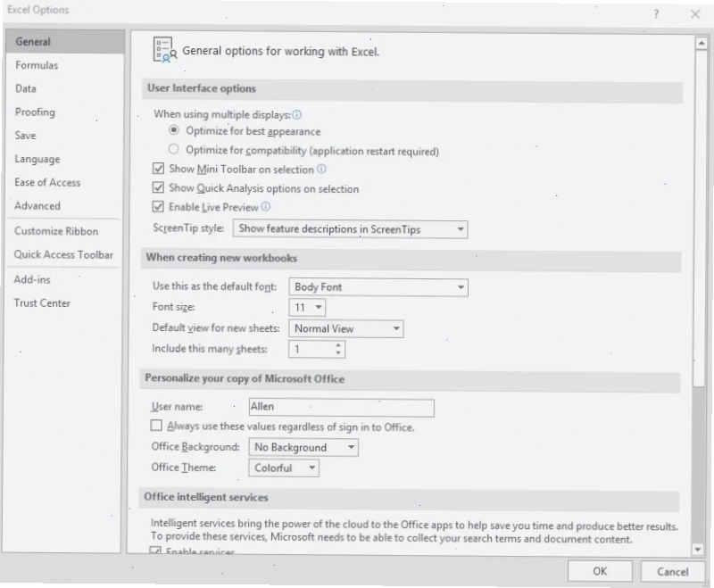The height and width of the screenshot is (588, 714).
Task: Select Optimize for compatibility radio button
Action: click(x=173, y=149)
